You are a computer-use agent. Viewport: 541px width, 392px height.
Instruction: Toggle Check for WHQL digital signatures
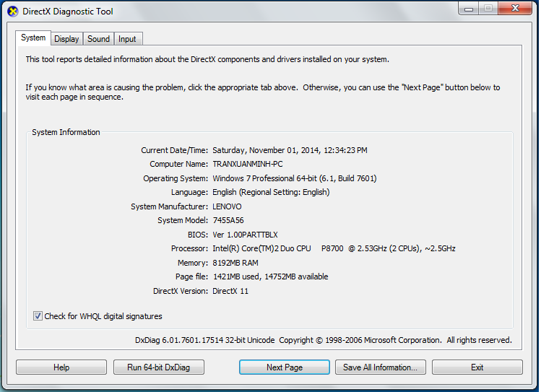[38, 316]
